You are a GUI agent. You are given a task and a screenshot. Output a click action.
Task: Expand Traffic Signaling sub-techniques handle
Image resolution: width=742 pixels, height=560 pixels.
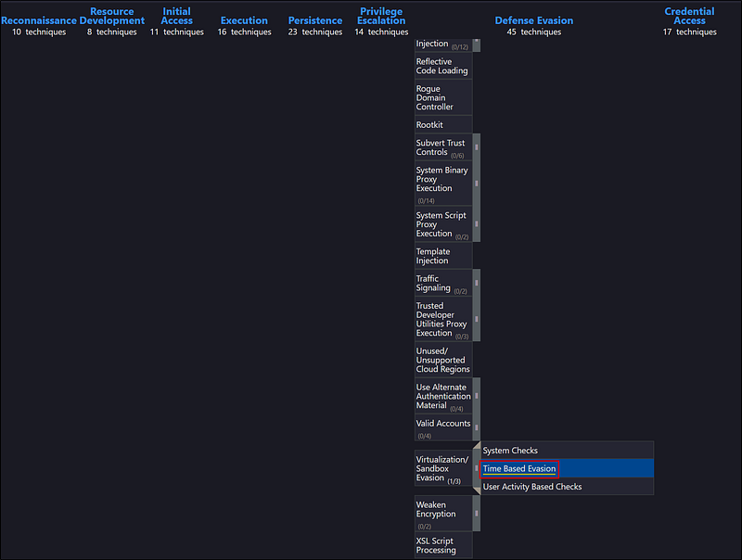(x=477, y=283)
